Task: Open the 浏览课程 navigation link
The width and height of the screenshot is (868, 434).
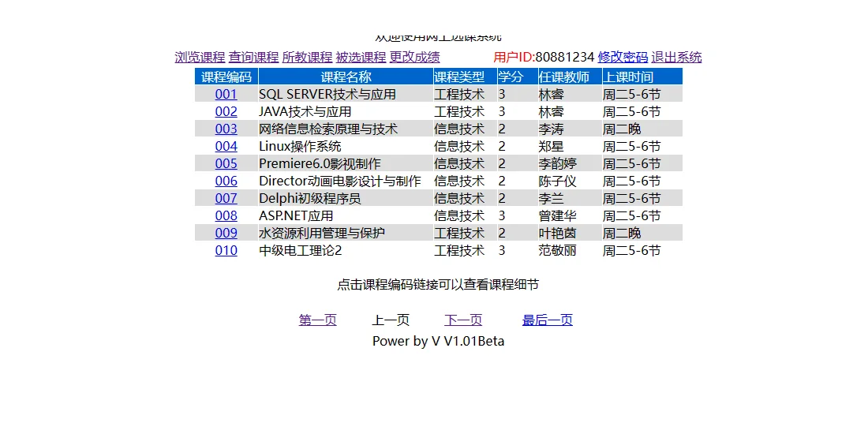Action: point(200,57)
